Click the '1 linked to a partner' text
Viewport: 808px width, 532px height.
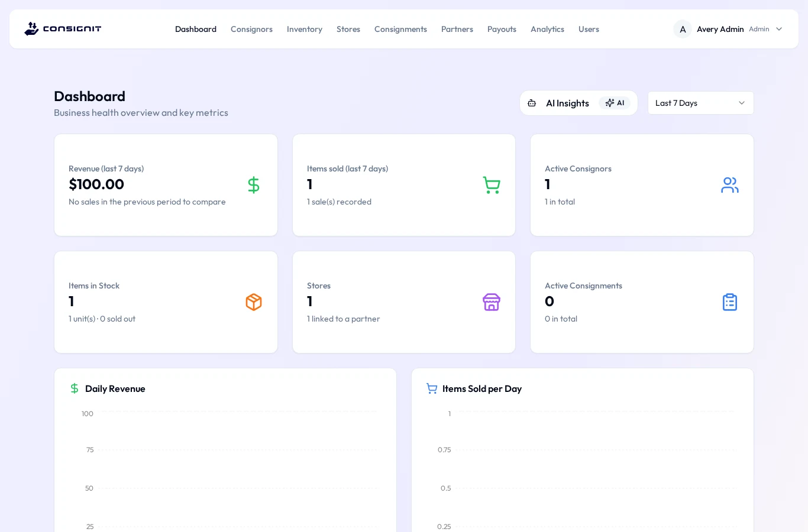pyautogui.click(x=343, y=319)
